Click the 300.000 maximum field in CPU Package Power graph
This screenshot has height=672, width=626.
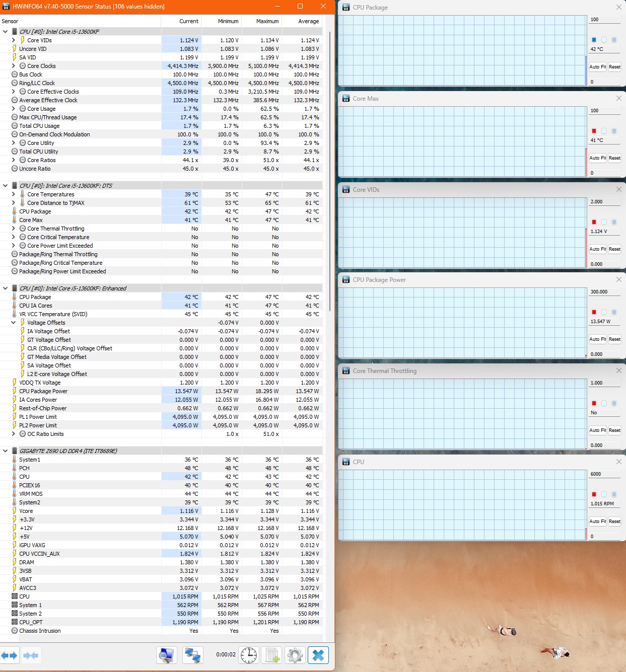coord(604,292)
